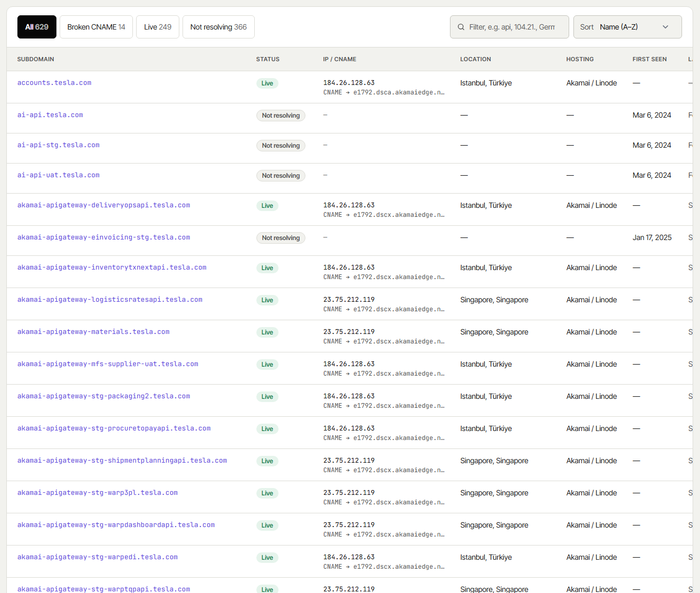This screenshot has width=700, height=593.
Task: Switch to Broken CNAME 14 tab
Action: (x=97, y=27)
